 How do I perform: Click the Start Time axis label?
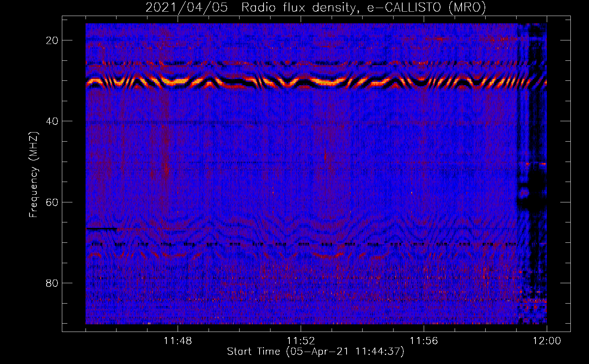point(316,352)
